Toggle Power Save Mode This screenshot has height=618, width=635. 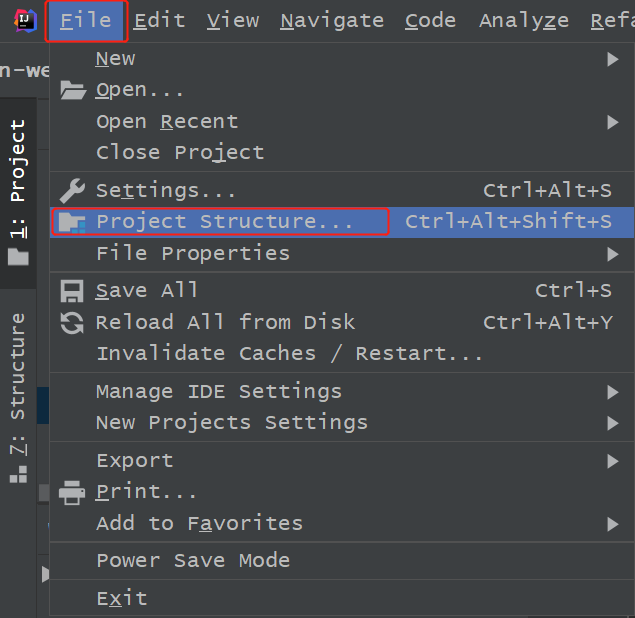coord(193,560)
